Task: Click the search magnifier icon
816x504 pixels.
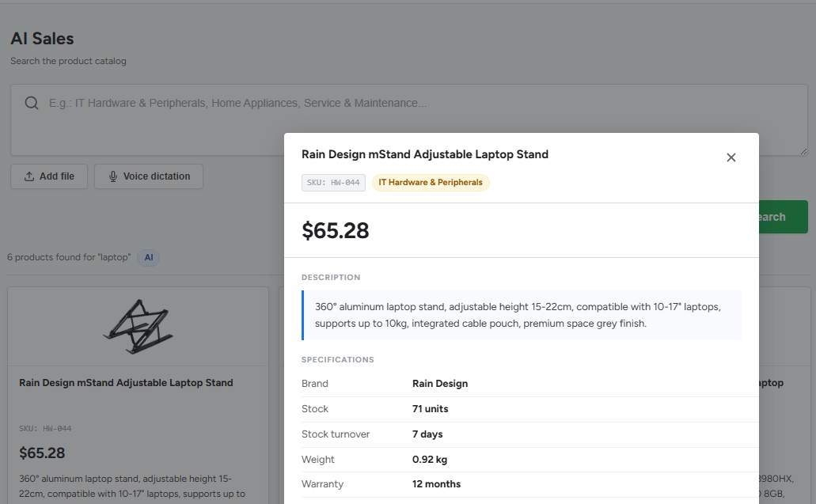Action: pos(32,103)
